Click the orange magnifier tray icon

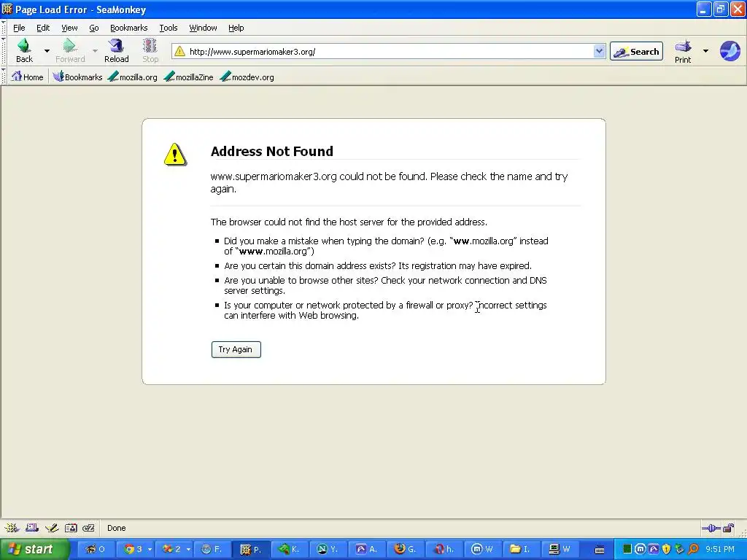click(x=693, y=549)
